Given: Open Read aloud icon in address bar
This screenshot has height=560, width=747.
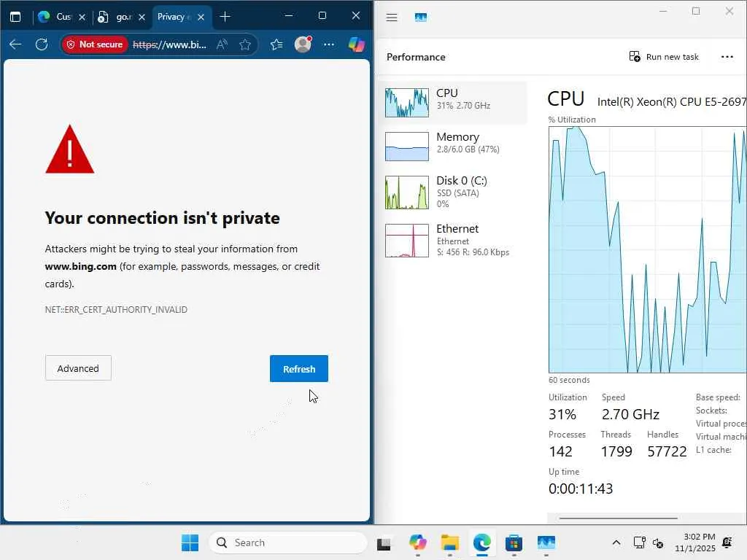Looking at the screenshot, I should pos(222,44).
